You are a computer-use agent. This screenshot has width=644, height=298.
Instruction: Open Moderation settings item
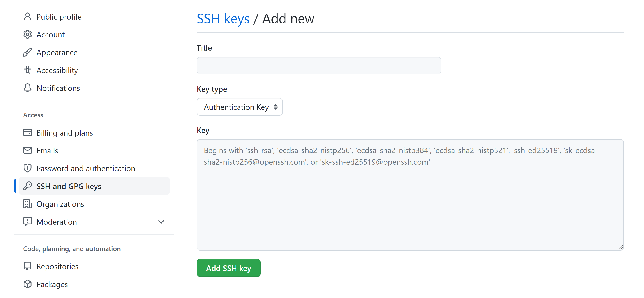pyautogui.click(x=57, y=222)
